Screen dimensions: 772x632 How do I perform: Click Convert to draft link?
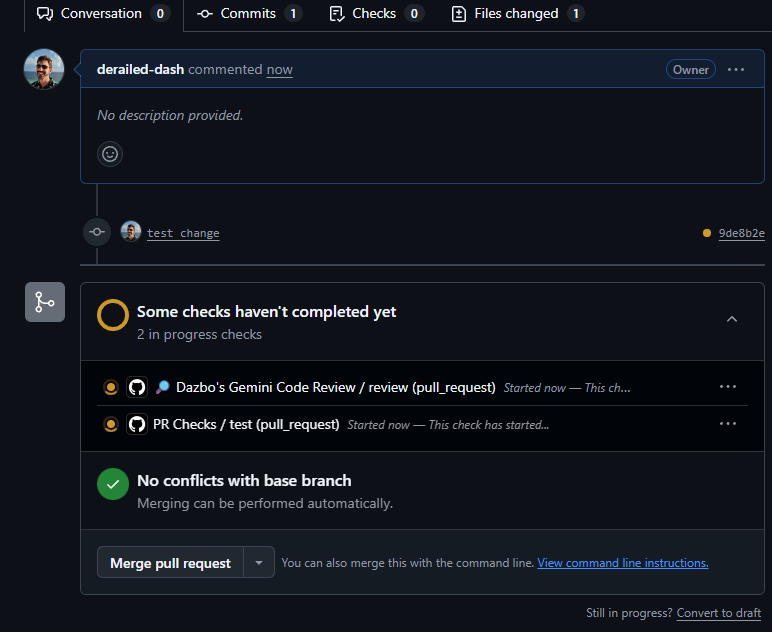click(718, 613)
